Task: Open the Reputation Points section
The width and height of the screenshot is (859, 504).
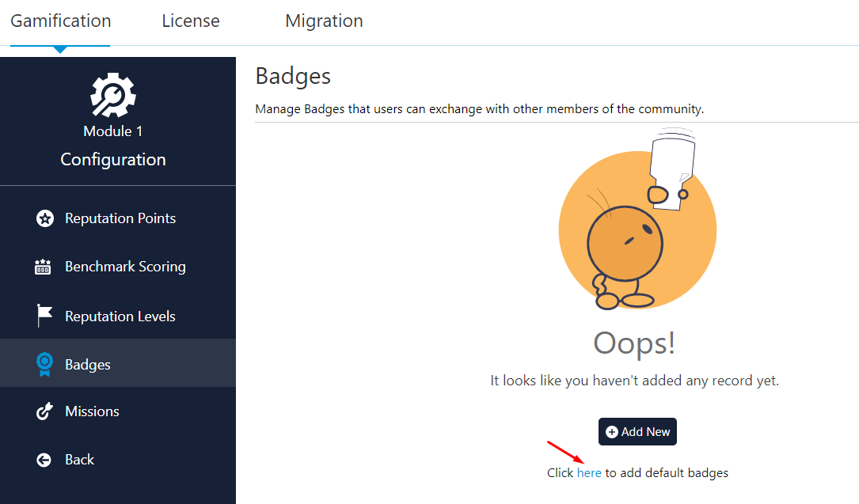Action: pyautogui.click(x=120, y=218)
